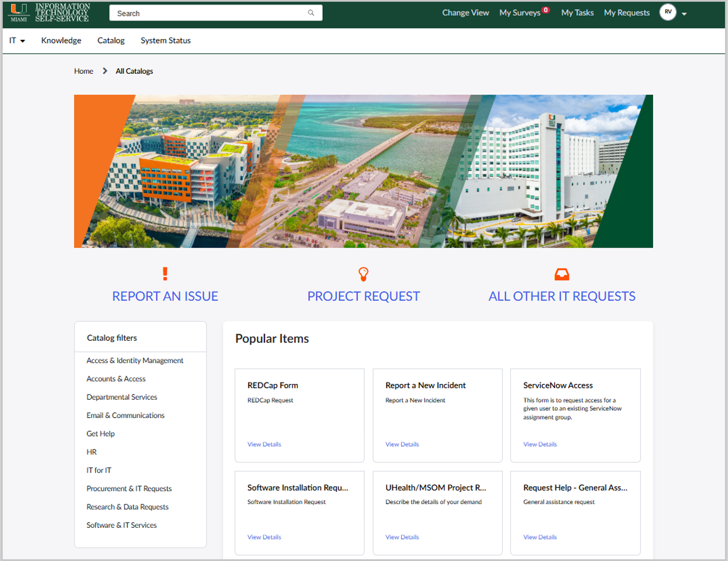Image resolution: width=728 pixels, height=561 pixels.
Task: View Details for REDCap Form
Action: [264, 444]
